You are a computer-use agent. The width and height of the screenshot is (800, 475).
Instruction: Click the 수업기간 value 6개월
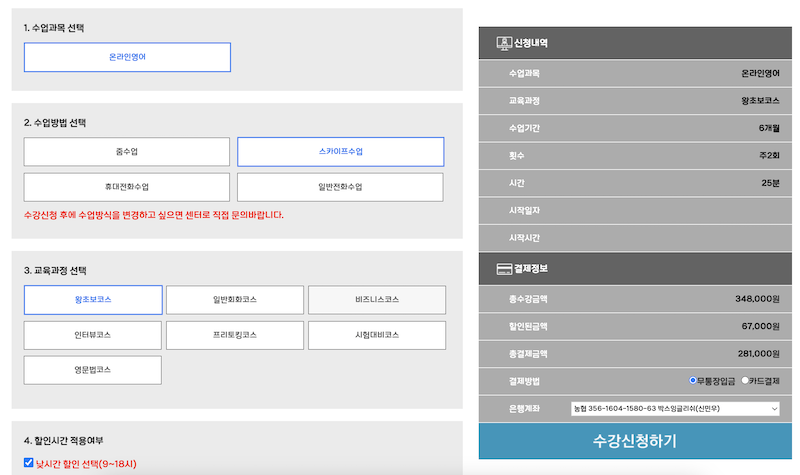769,129
